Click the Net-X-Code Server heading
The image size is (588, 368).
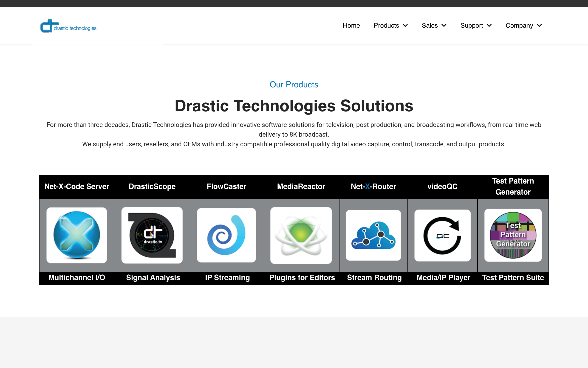pos(77,187)
